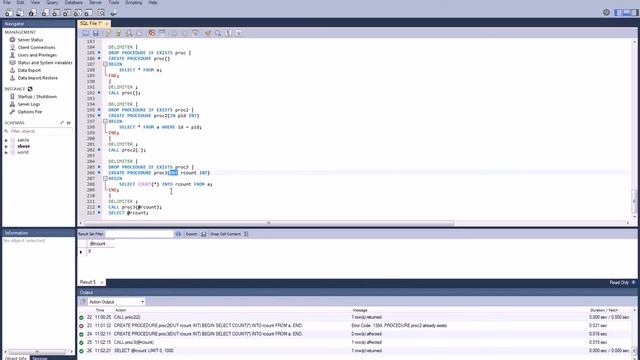Run explain on current statement icon
Screen dimensions: 640x360
coord(129,33)
